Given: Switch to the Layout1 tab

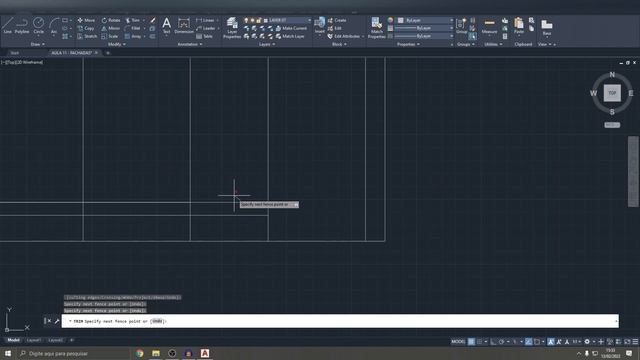Looking at the screenshot, I should point(33,340).
